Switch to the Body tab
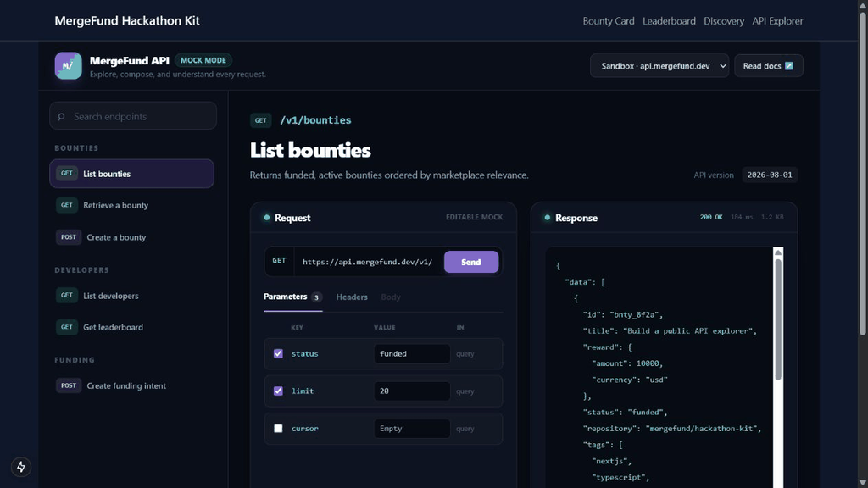868x488 pixels. pyautogui.click(x=391, y=297)
